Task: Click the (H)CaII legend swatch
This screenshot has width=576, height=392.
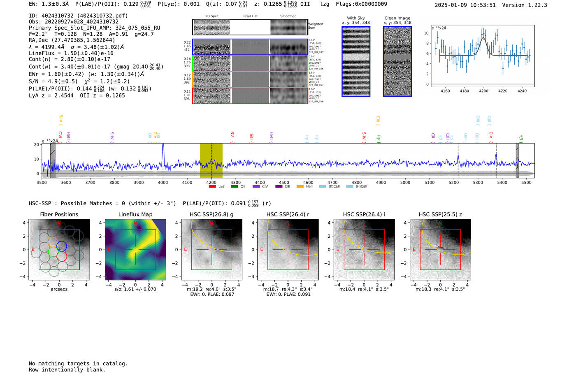Action: click(350, 186)
